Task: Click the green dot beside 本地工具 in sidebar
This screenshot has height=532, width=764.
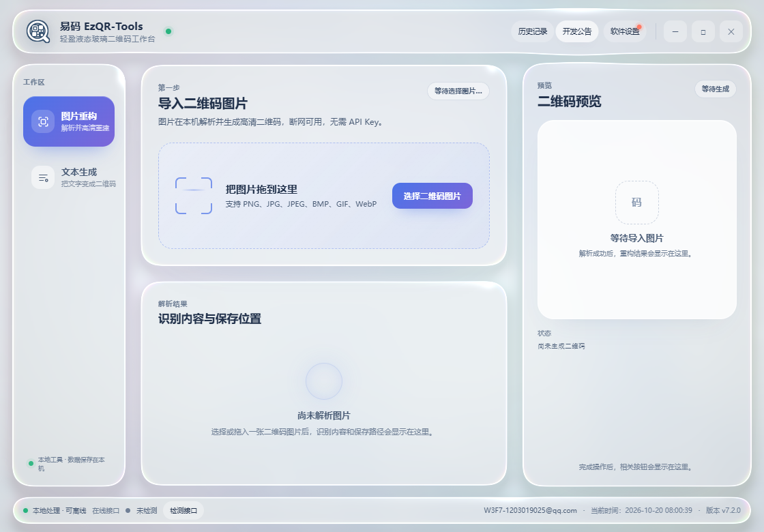Action: [31, 463]
